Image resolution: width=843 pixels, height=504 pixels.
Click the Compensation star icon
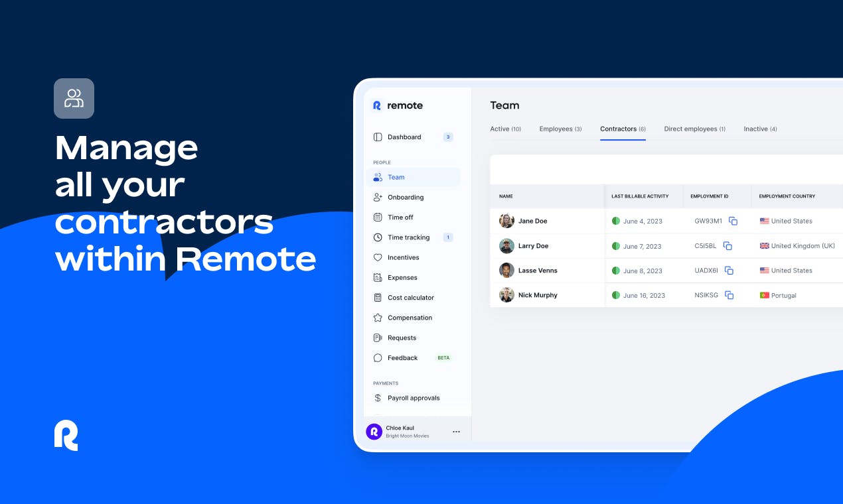coord(378,318)
